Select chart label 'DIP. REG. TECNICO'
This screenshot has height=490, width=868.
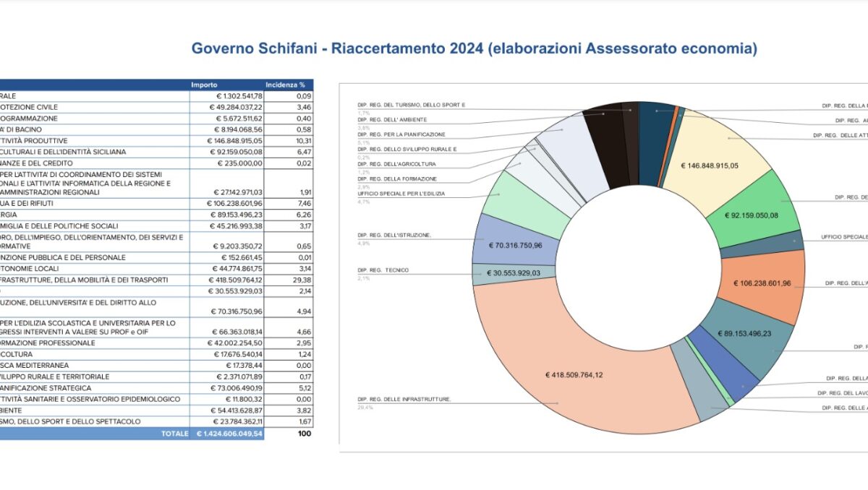tap(383, 270)
